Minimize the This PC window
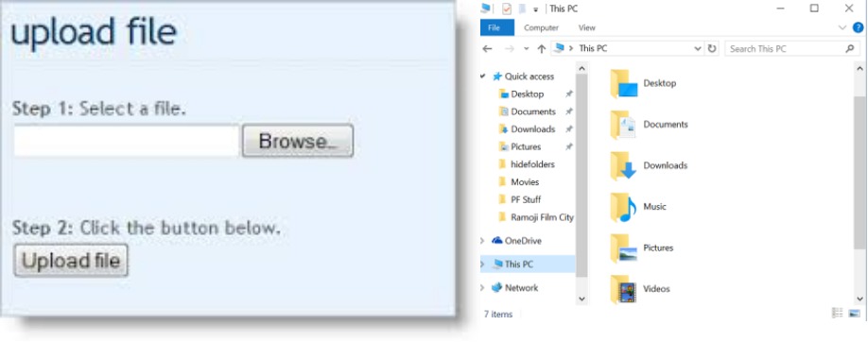This screenshot has width=868, height=342. pos(780,9)
